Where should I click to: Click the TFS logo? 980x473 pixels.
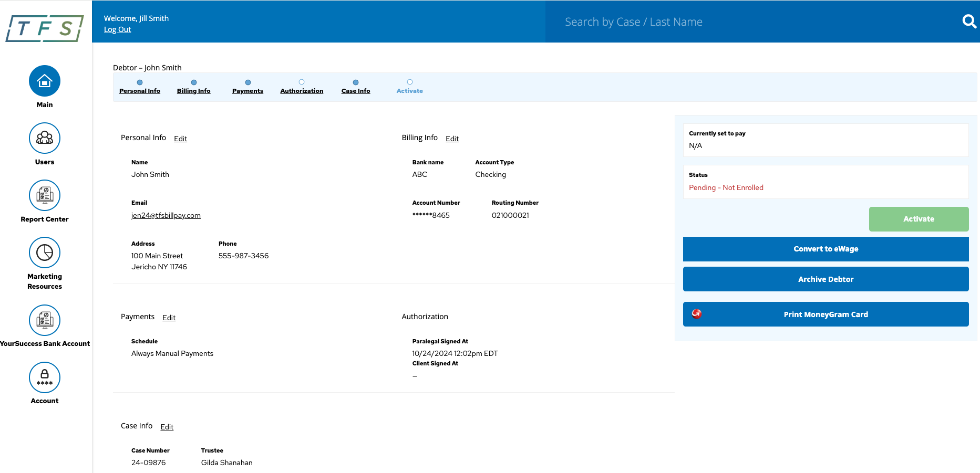pyautogui.click(x=45, y=28)
